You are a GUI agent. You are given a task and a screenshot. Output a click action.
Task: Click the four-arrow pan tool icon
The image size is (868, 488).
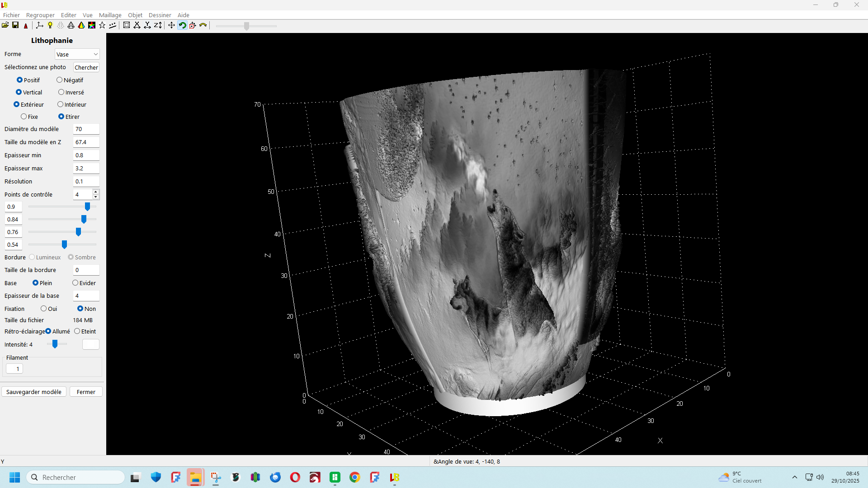(171, 25)
